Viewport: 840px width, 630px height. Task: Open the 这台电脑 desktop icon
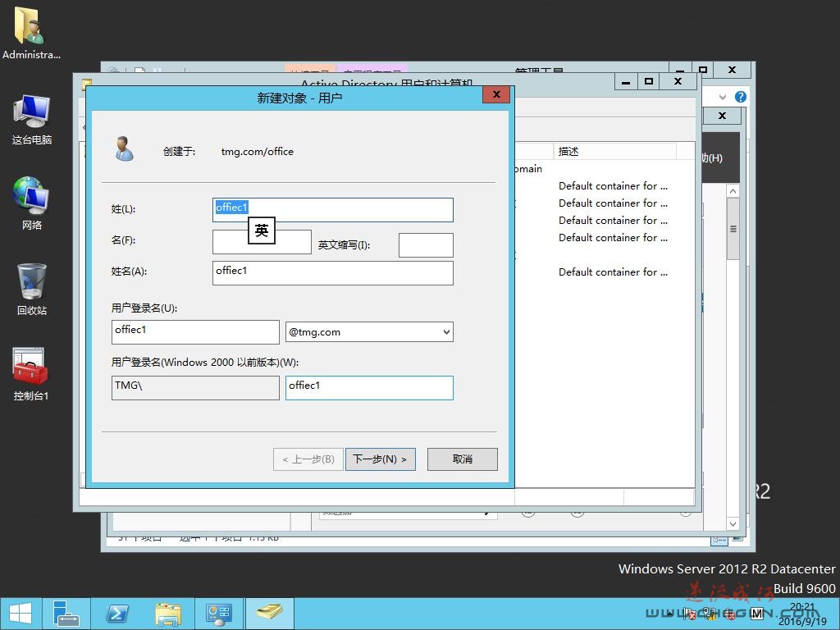[32, 119]
